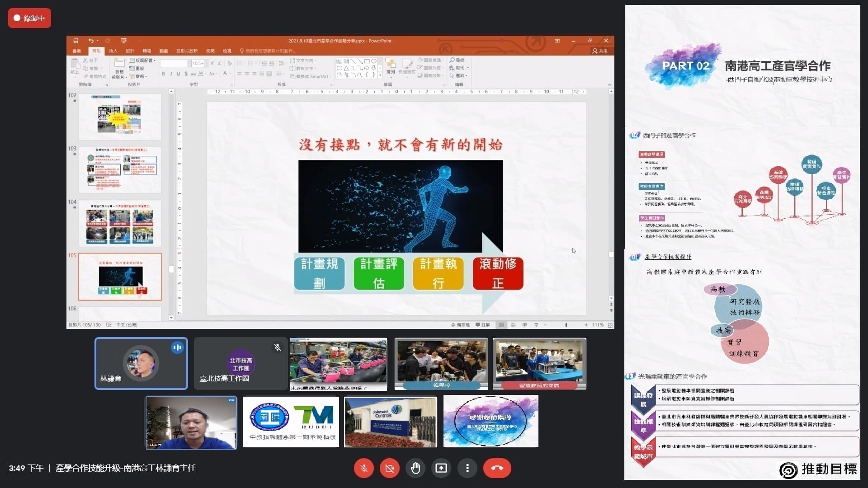Click the 新增投影片 new slide icon
The height and width of the screenshot is (488, 868).
coord(119,63)
